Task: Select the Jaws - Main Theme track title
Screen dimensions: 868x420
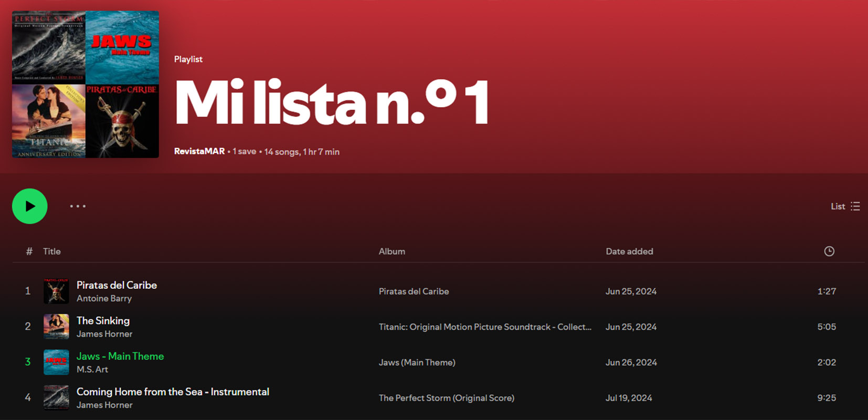Action: pos(120,356)
